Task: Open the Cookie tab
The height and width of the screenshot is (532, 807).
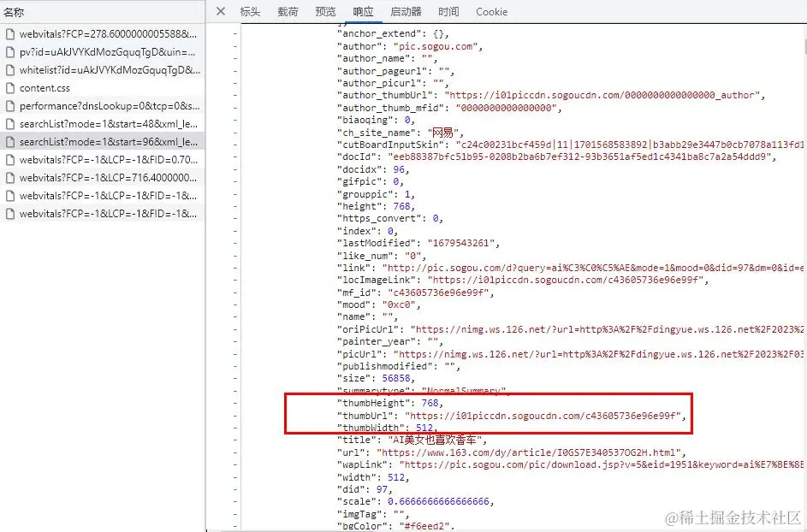Action: (491, 11)
